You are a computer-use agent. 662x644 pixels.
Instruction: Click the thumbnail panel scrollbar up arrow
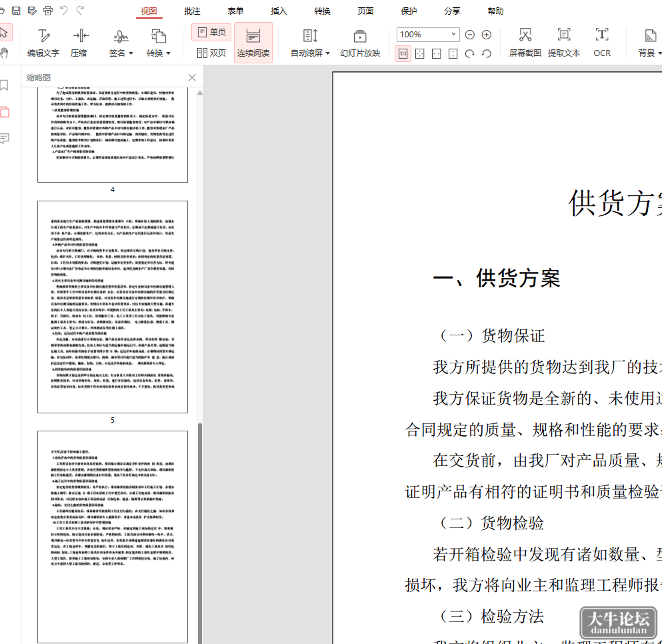click(200, 93)
